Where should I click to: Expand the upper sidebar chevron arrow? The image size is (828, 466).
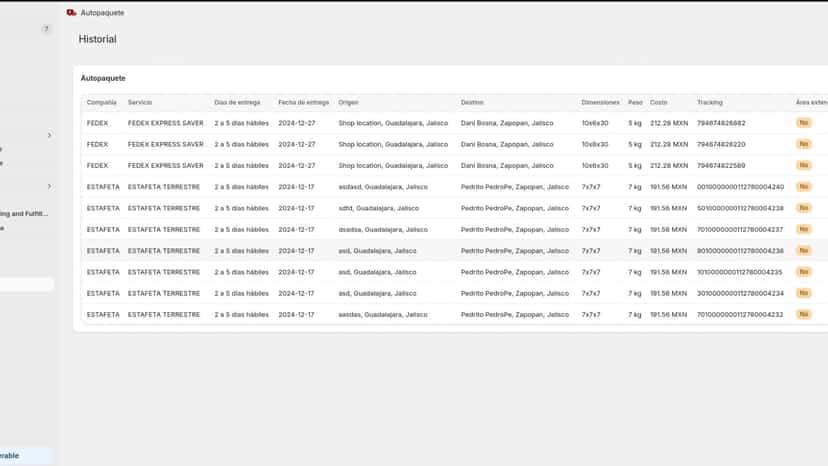(x=49, y=135)
